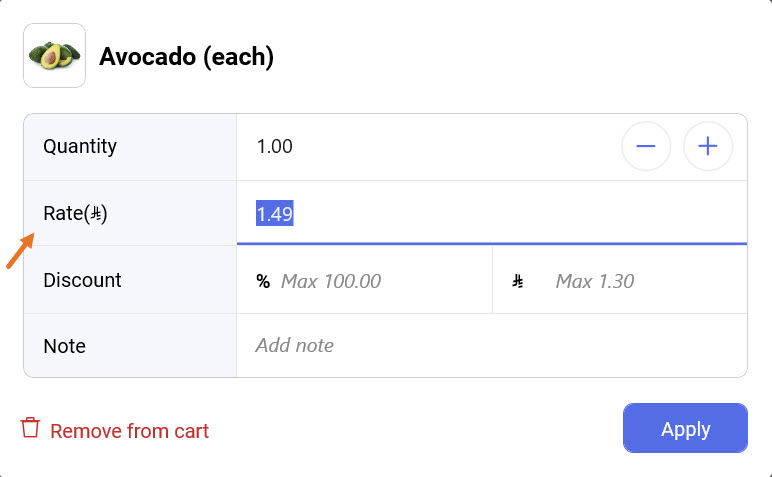772x477 pixels.
Task: Click the currency symbol in Discount row
Action: 518,281
